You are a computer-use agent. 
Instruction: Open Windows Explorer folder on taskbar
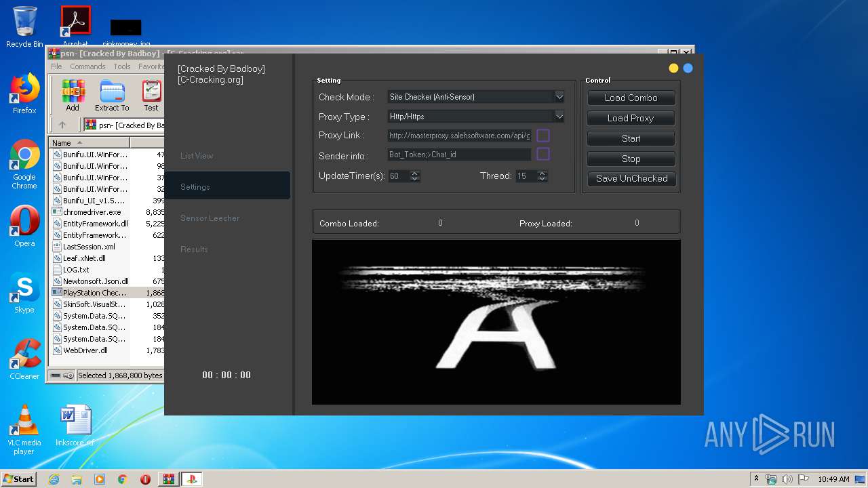[x=77, y=479]
